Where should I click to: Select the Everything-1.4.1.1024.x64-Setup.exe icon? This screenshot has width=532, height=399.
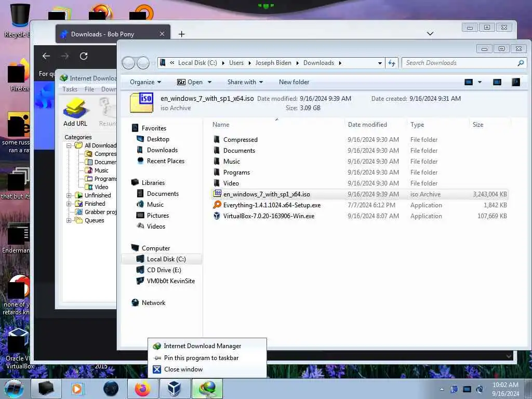point(217,205)
